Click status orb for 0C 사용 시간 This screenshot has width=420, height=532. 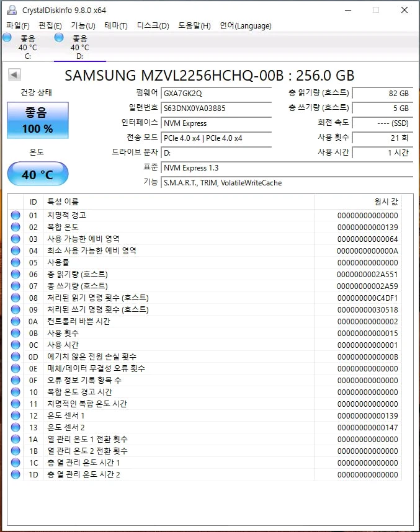pyautogui.click(x=16, y=345)
